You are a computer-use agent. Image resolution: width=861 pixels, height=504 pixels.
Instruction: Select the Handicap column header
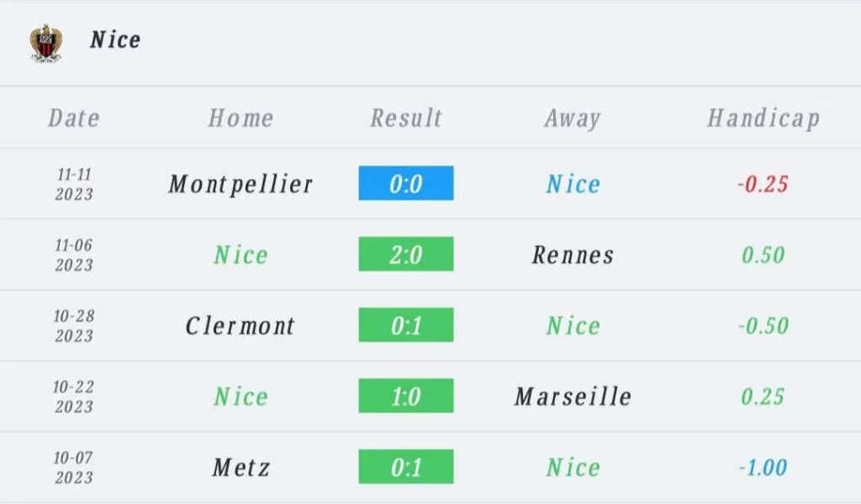[x=763, y=118]
